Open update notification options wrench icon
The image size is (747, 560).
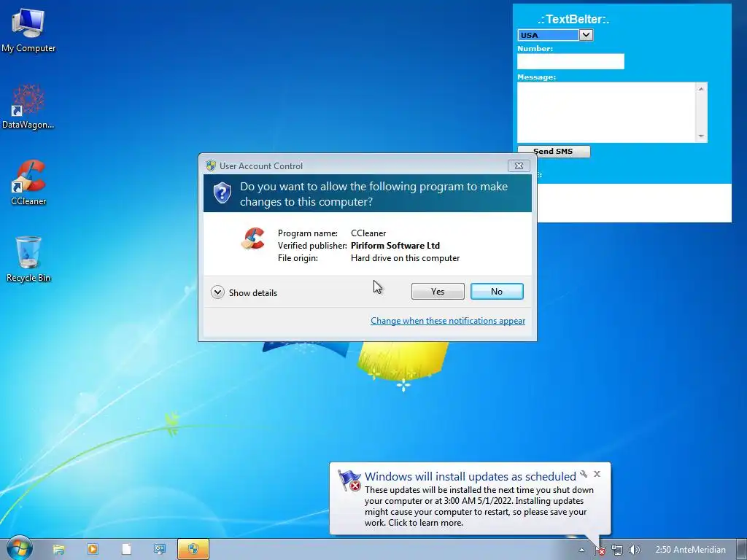(584, 474)
